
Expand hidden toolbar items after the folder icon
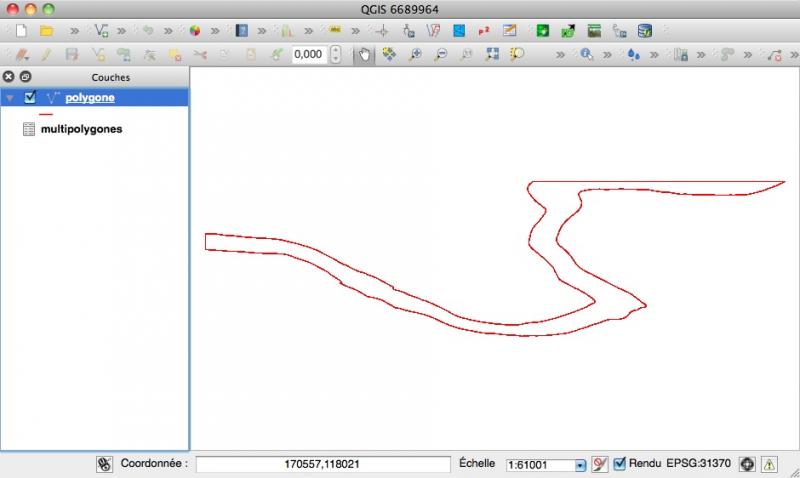[x=73, y=31]
